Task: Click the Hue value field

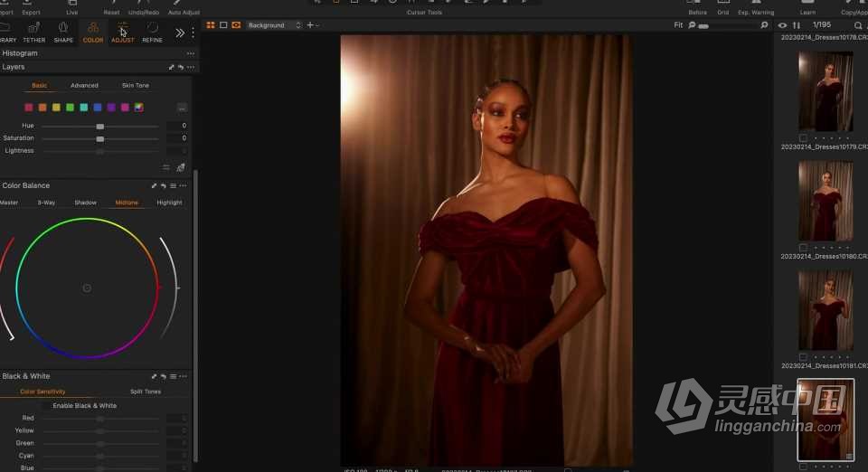Action: (x=177, y=126)
